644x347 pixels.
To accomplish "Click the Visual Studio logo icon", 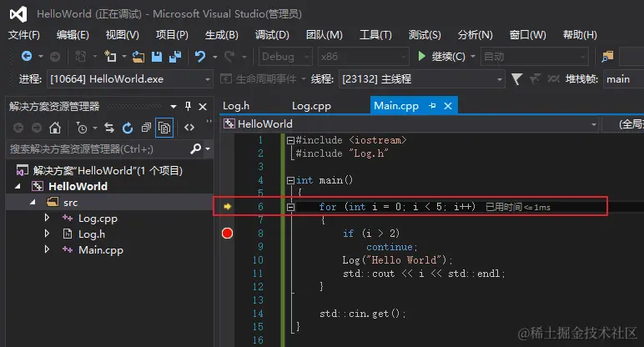I will point(18,14).
